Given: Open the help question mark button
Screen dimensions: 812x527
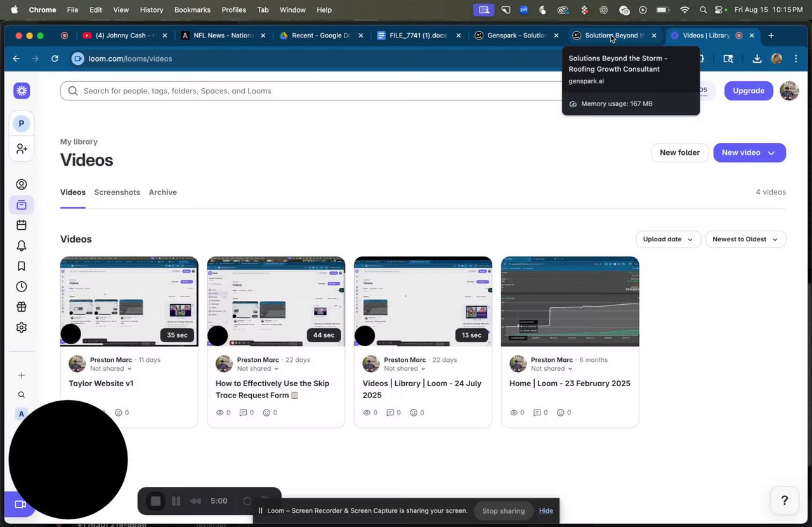Looking at the screenshot, I should [x=784, y=500].
